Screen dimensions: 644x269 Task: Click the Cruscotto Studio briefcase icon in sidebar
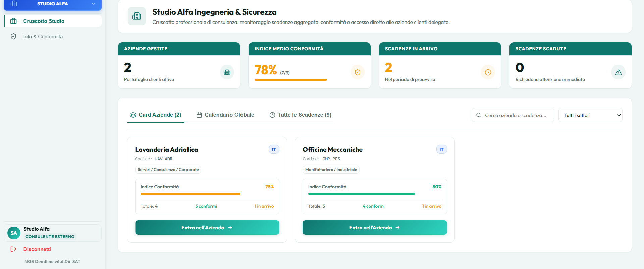point(13,21)
